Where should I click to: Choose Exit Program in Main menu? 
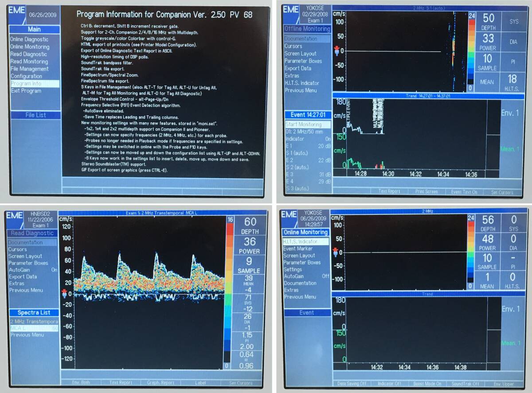pyautogui.click(x=26, y=91)
